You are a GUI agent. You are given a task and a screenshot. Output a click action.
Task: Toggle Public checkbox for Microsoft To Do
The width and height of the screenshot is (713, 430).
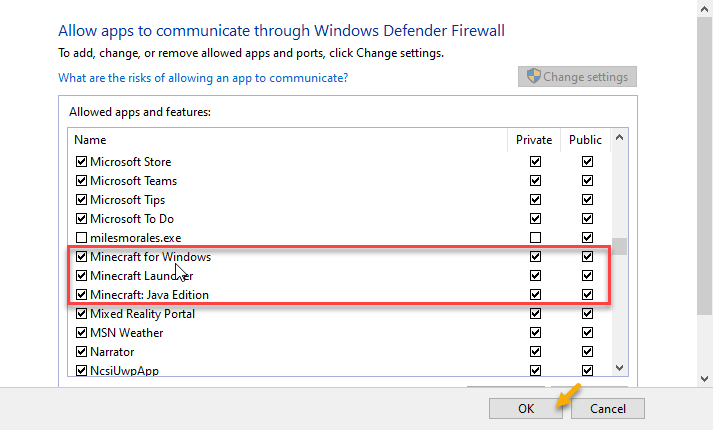(x=587, y=219)
